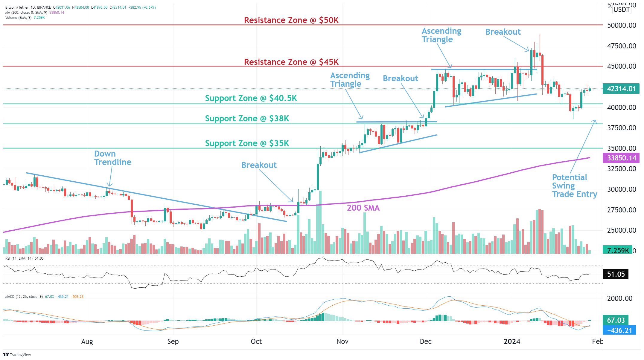Click the 200 SMA purple label
This screenshot has height=360, width=644.
pyautogui.click(x=363, y=208)
